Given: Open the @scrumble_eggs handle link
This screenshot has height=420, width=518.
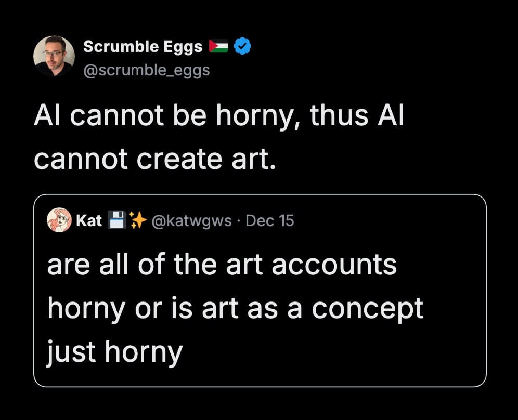Looking at the screenshot, I should coord(147,70).
